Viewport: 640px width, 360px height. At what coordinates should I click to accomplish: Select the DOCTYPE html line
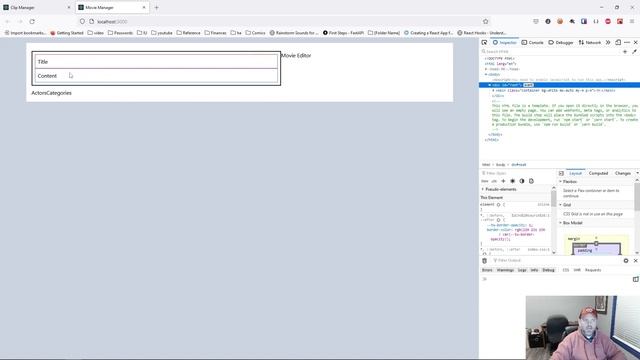coord(500,58)
